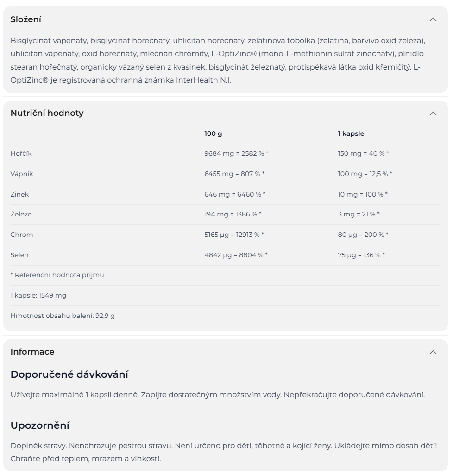Click the Nutriční hodnoty heading
Screen dimensions: 453x476
click(47, 113)
